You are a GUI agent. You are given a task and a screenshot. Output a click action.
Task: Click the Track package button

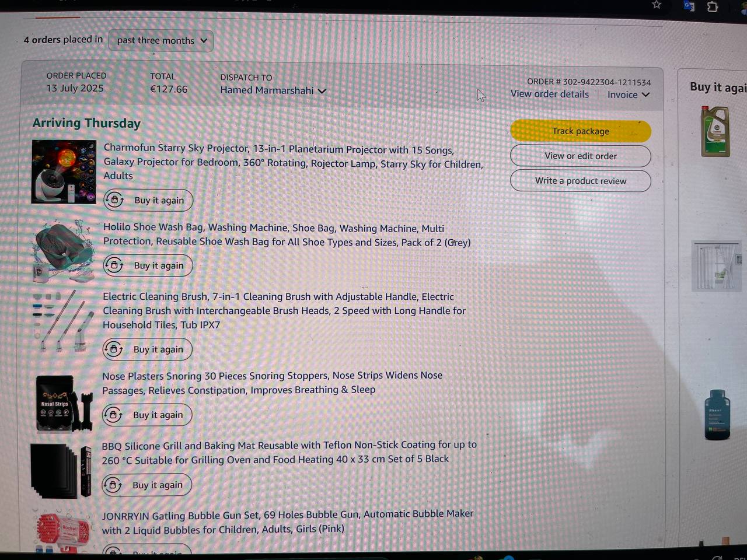click(581, 131)
